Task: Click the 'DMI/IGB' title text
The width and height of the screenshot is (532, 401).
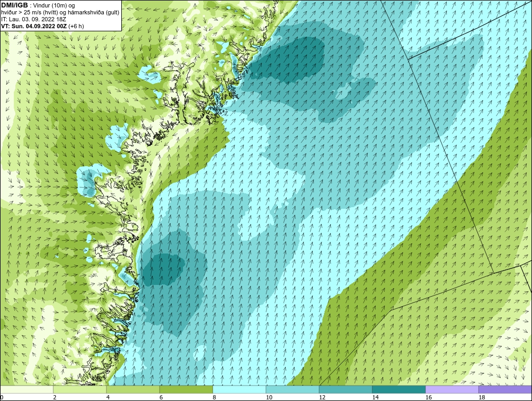Action: point(14,5)
